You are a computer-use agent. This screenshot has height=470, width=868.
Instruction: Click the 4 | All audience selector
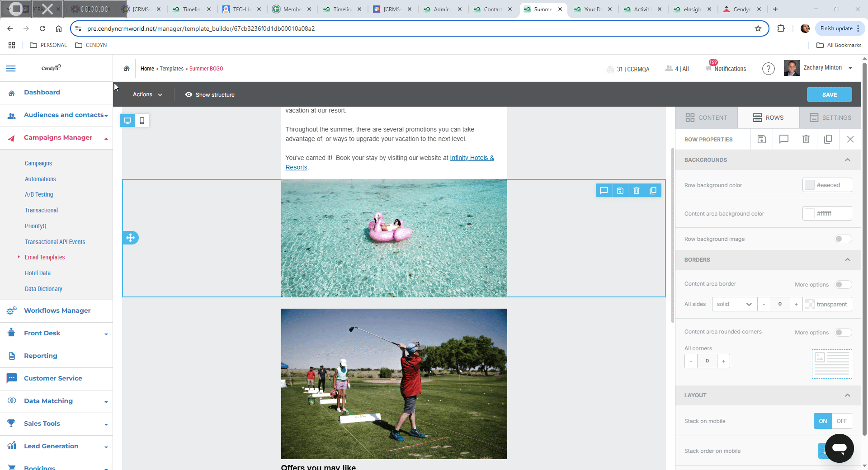pos(677,69)
